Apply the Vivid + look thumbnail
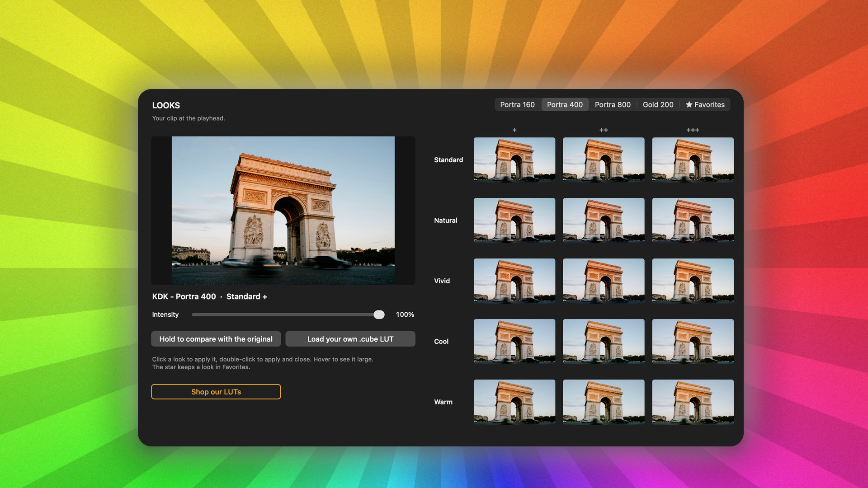Screen dimensions: 868x488 pos(514,281)
